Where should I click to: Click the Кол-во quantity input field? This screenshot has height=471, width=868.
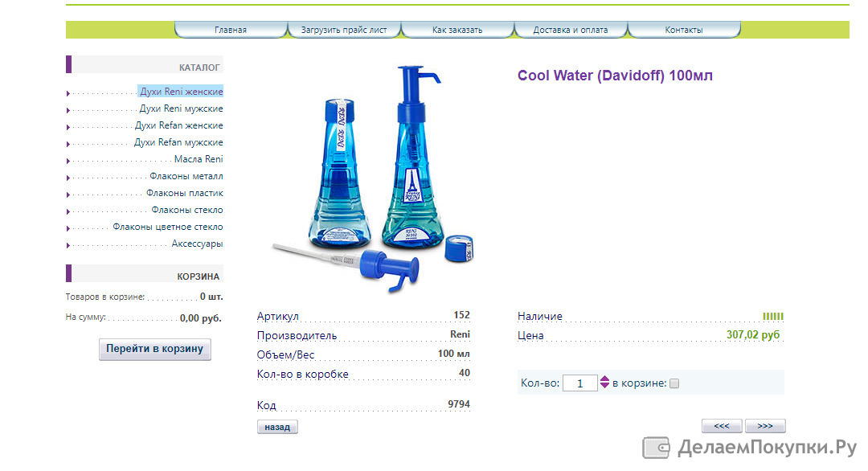click(579, 383)
